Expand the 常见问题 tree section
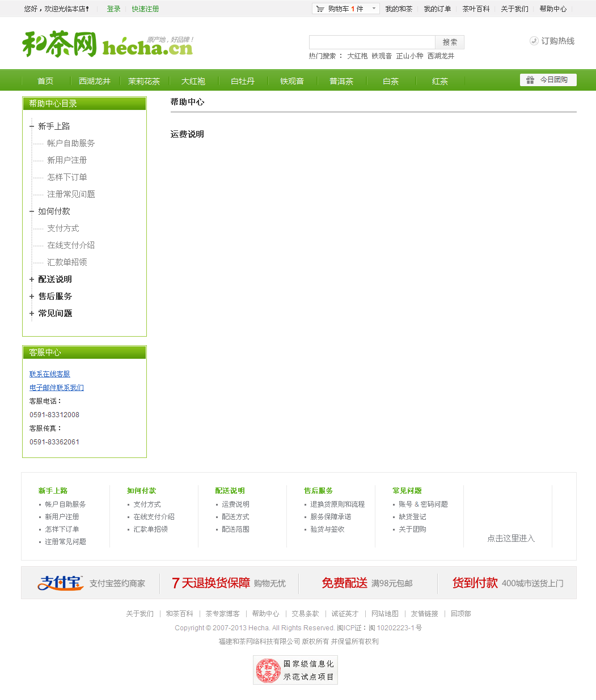Screen dimensions: 596x700 pos(32,313)
